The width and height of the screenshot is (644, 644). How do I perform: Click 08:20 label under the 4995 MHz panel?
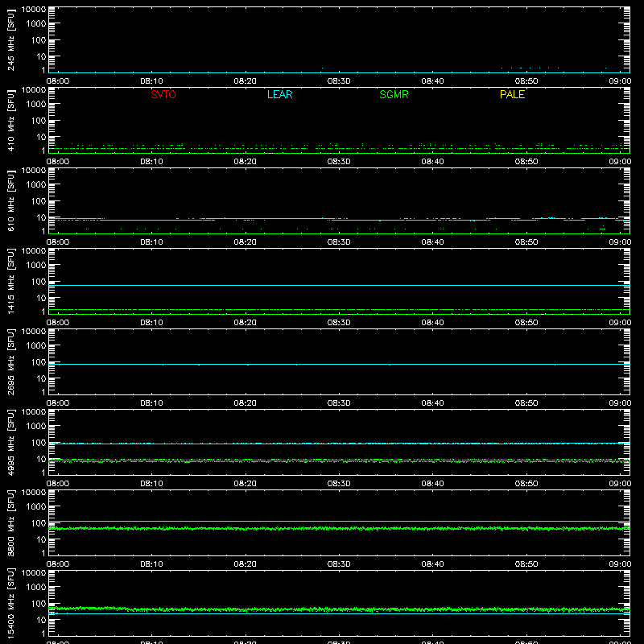coord(246,484)
